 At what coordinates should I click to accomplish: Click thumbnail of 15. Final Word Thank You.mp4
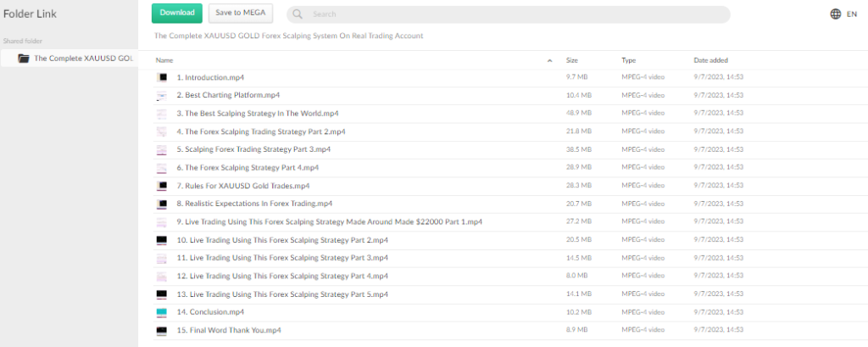pyautogui.click(x=162, y=331)
